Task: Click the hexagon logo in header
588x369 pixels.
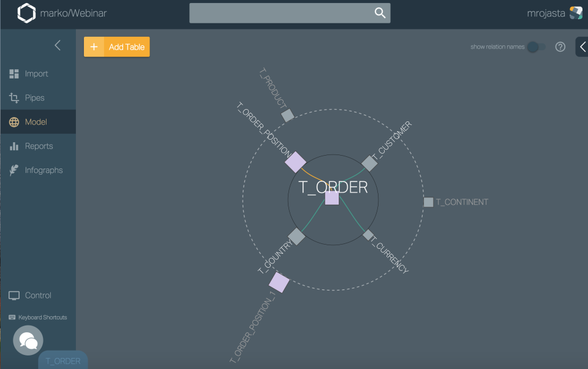Action: click(x=26, y=13)
